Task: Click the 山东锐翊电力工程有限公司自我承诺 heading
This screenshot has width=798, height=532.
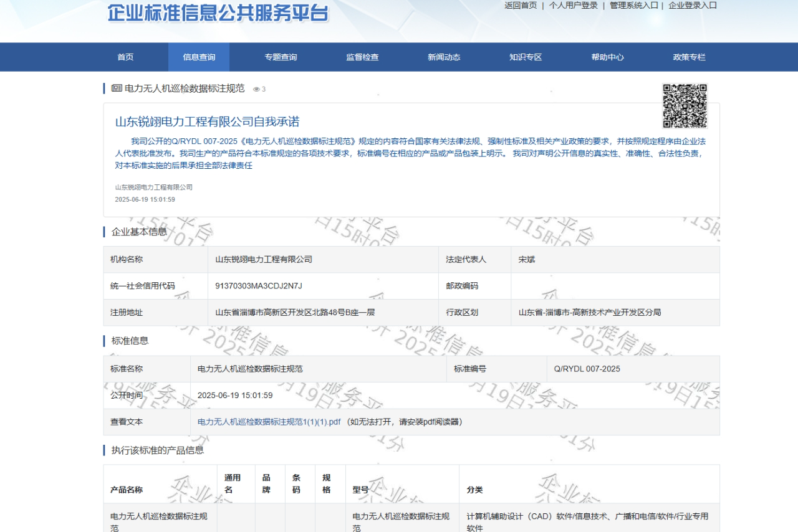Action: pos(208,121)
